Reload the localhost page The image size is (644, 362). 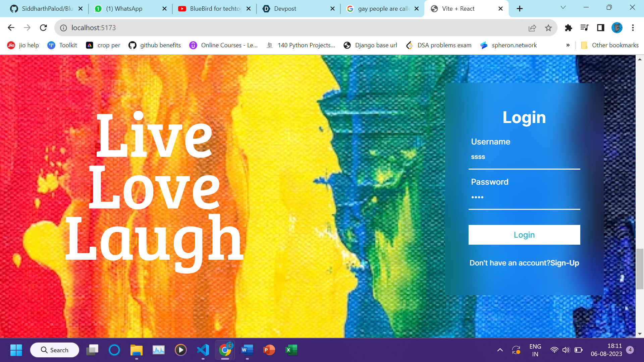pyautogui.click(x=43, y=28)
